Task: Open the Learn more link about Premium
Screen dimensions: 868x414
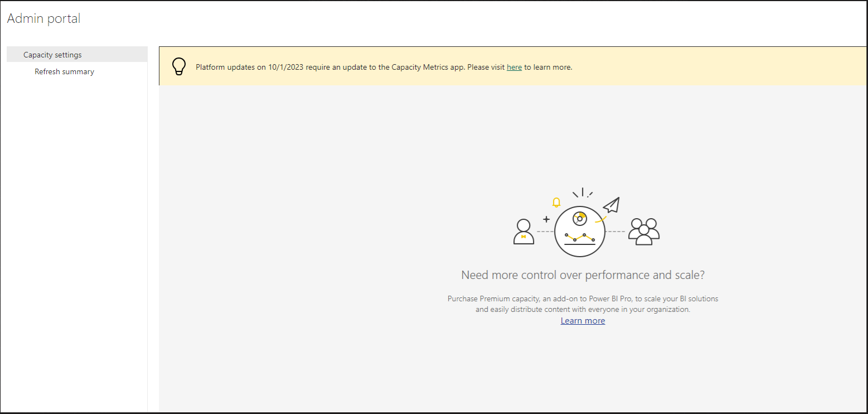Action: 583,321
